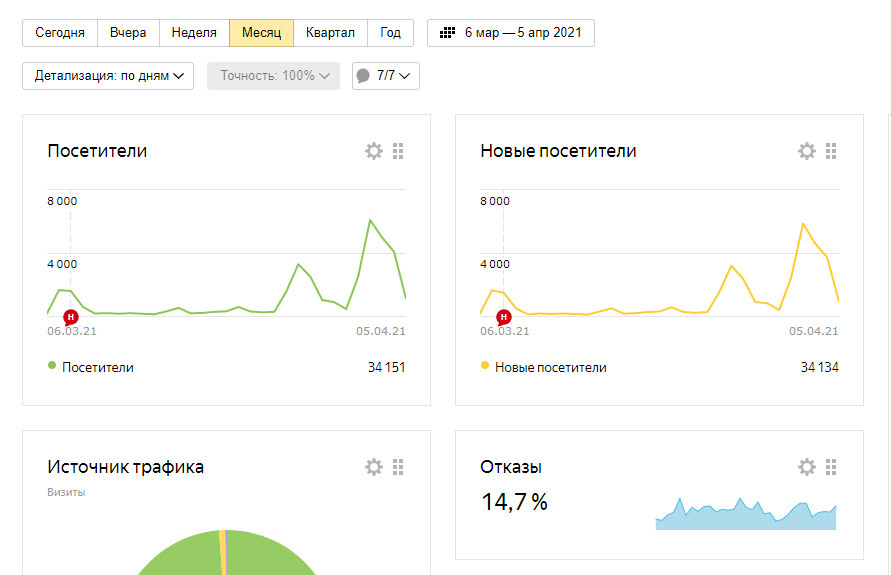Open the Детализация: по дням dropdown
The height and width of the screenshot is (575, 891).
[108, 76]
